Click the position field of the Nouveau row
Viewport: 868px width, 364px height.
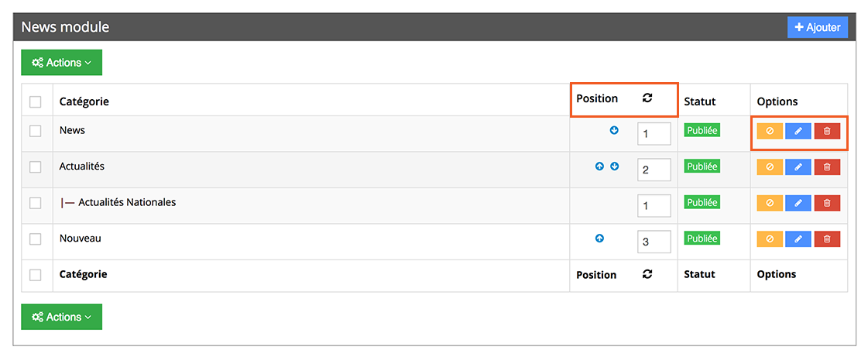point(654,242)
